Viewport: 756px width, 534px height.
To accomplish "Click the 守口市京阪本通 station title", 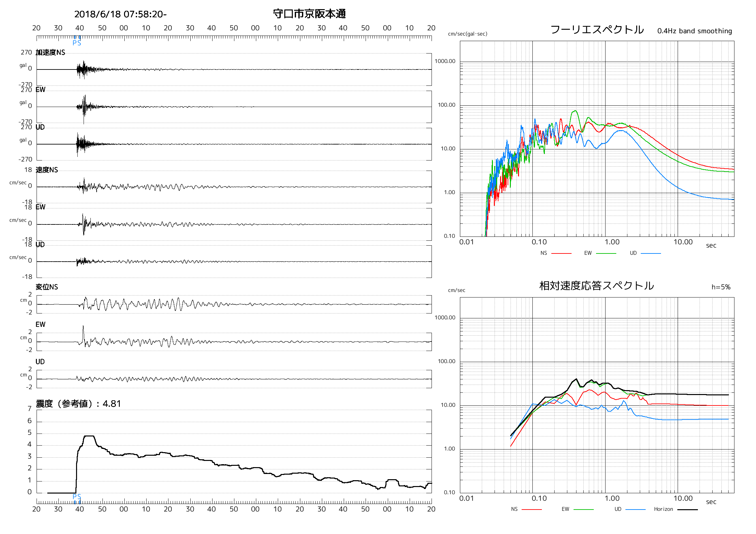I will [x=309, y=14].
